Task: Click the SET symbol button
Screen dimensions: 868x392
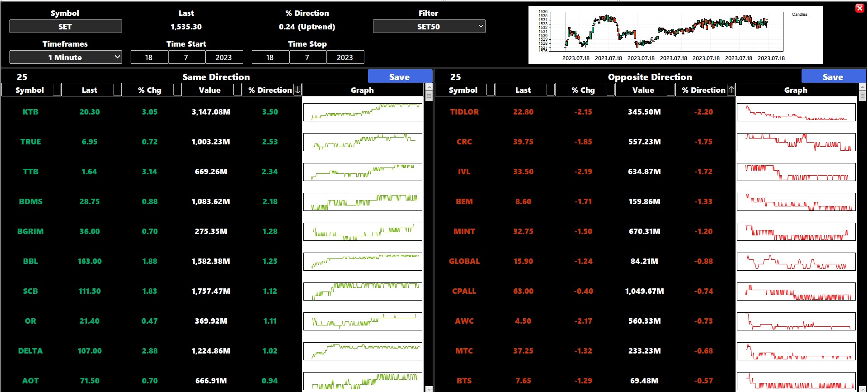Action: (x=66, y=27)
